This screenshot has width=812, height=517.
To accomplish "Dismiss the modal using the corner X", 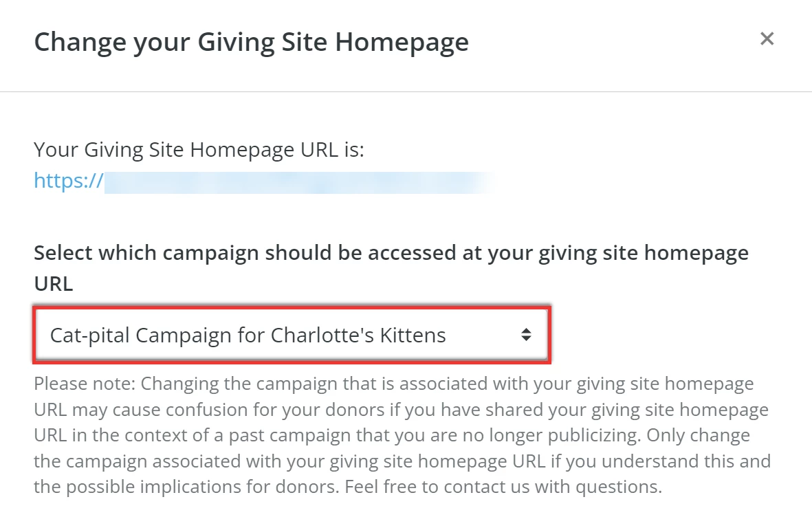I will click(x=767, y=38).
